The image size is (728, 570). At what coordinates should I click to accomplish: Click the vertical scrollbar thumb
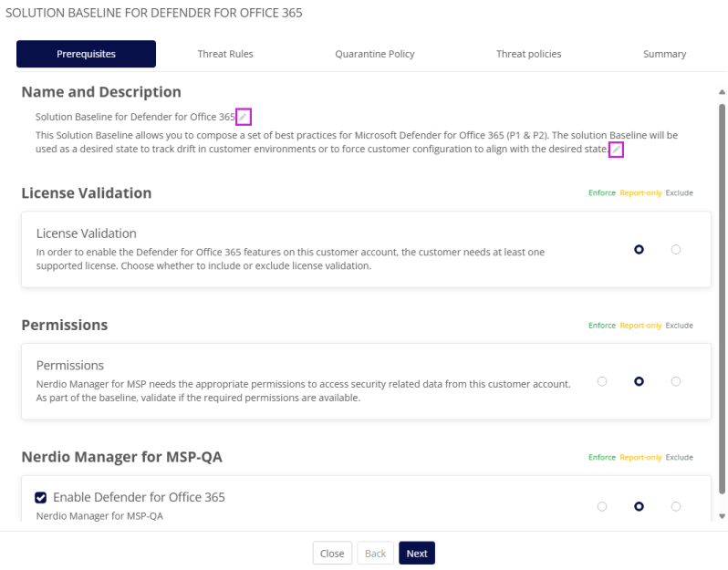[x=722, y=301]
